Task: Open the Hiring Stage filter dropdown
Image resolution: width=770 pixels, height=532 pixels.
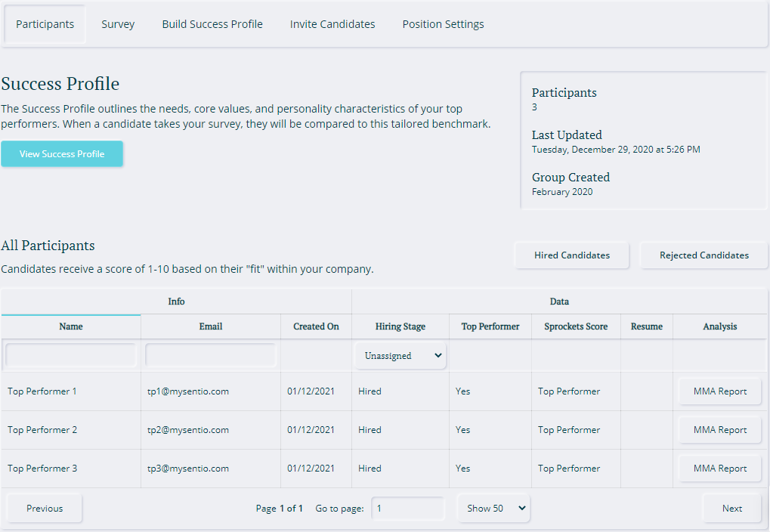Action: click(400, 355)
